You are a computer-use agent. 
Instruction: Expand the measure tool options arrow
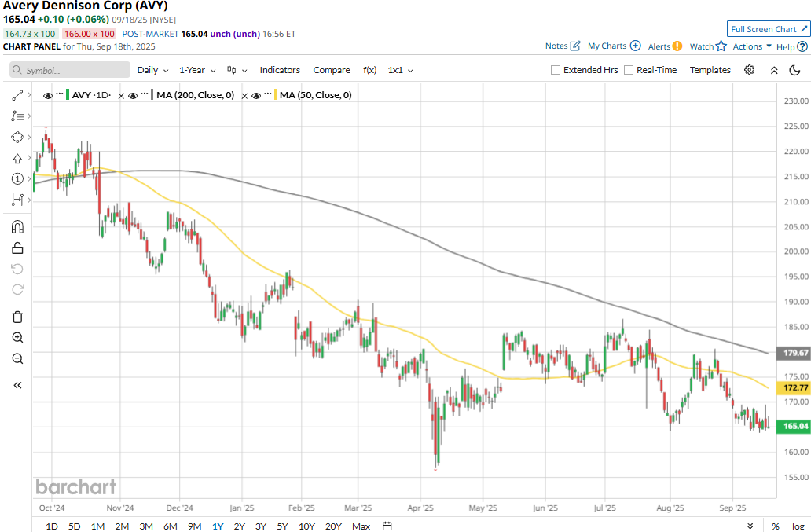pyautogui.click(x=30, y=200)
